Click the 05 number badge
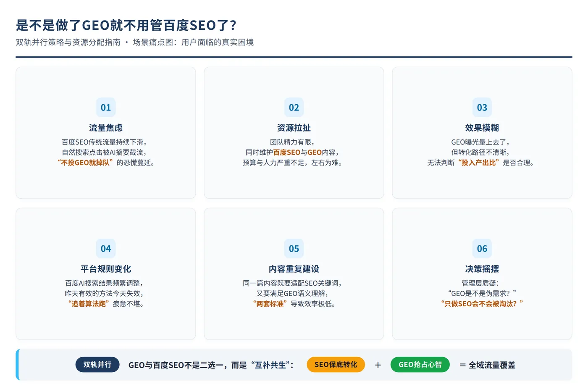The width and height of the screenshot is (588, 392). point(294,249)
